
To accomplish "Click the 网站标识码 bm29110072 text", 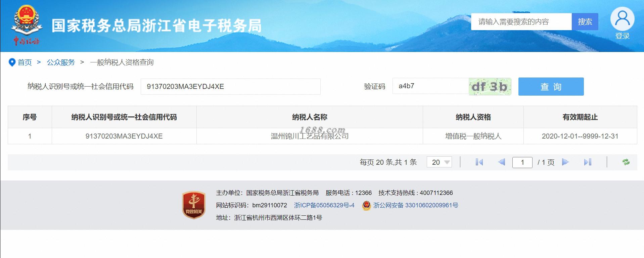I will (251, 205).
